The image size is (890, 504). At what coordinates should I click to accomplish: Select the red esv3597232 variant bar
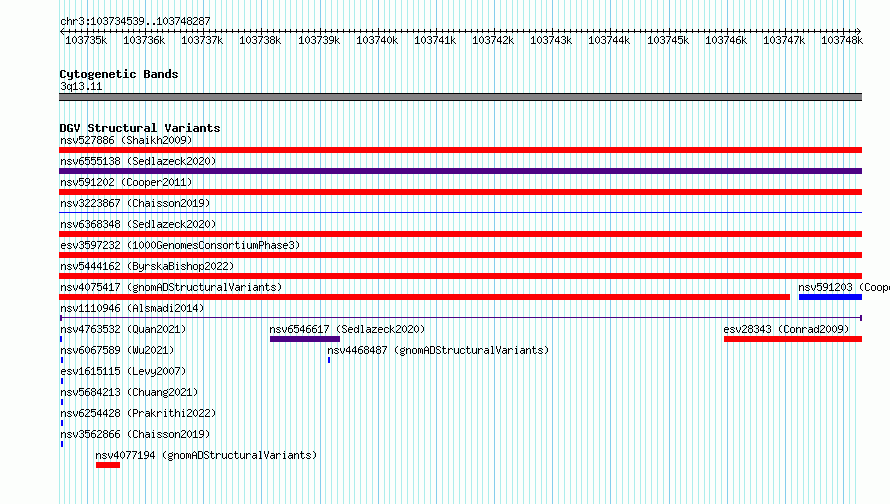tap(460, 255)
